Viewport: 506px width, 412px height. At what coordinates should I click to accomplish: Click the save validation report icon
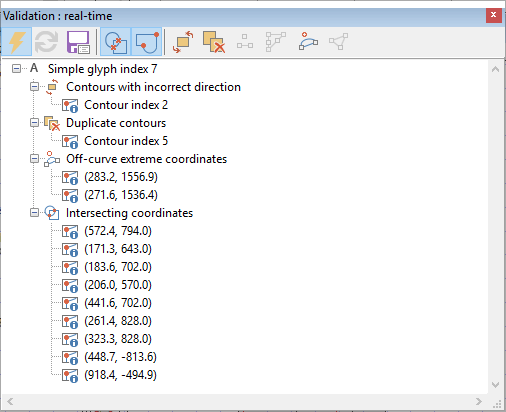pos(78,42)
